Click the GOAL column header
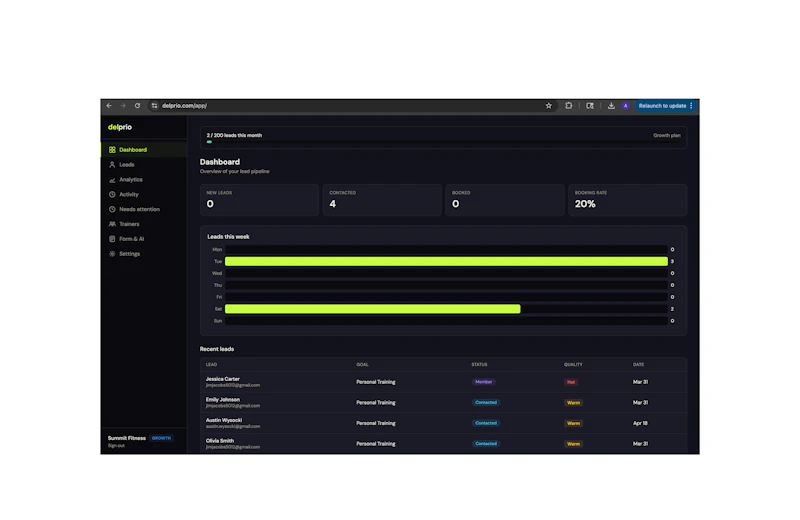 (362, 364)
